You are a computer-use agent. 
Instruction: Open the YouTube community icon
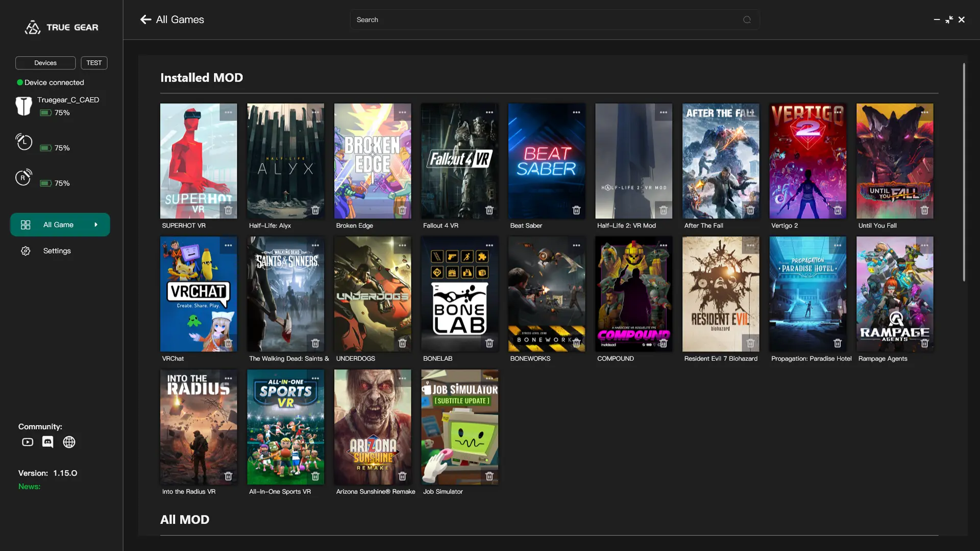pyautogui.click(x=28, y=442)
